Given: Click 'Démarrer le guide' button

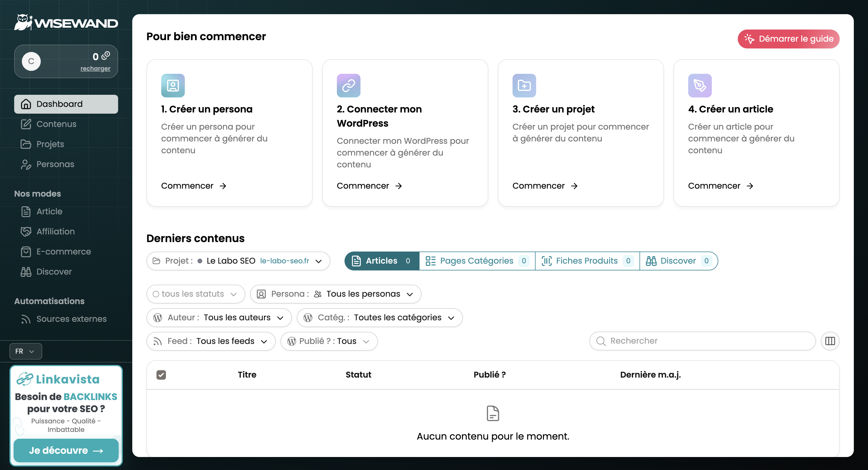Looking at the screenshot, I should point(788,39).
